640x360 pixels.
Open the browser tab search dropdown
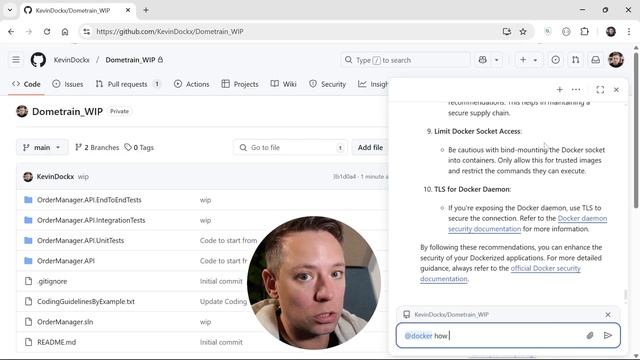coord(10,10)
